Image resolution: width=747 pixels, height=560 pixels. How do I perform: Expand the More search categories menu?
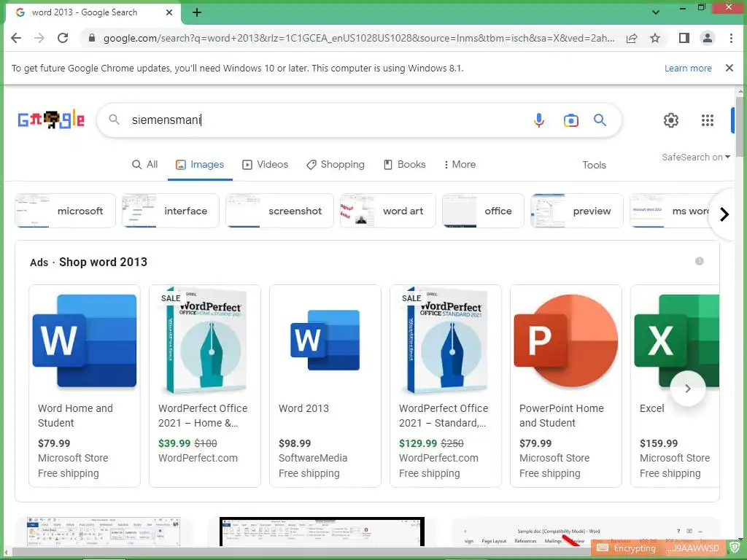point(460,165)
